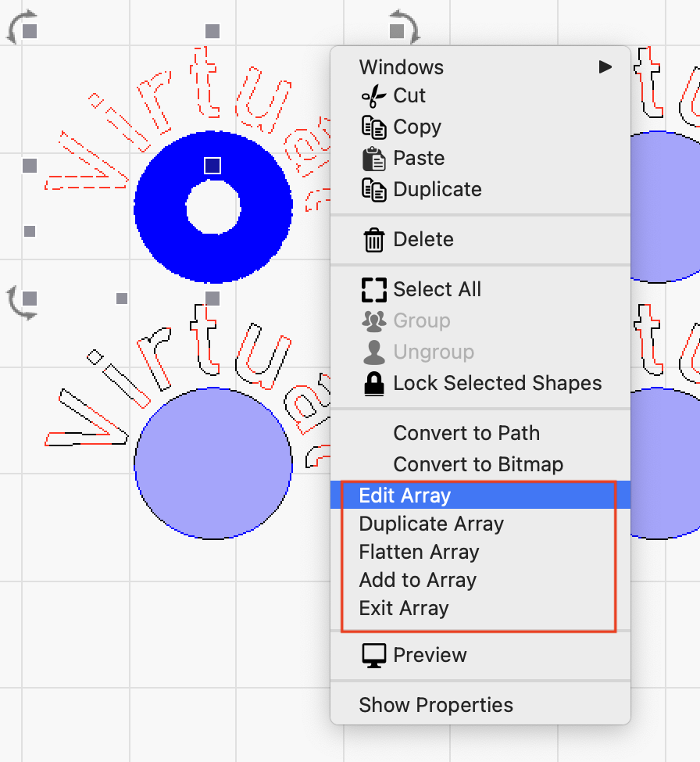The height and width of the screenshot is (762, 700).
Task: Select Edit Array from the menu
Action: 405,495
